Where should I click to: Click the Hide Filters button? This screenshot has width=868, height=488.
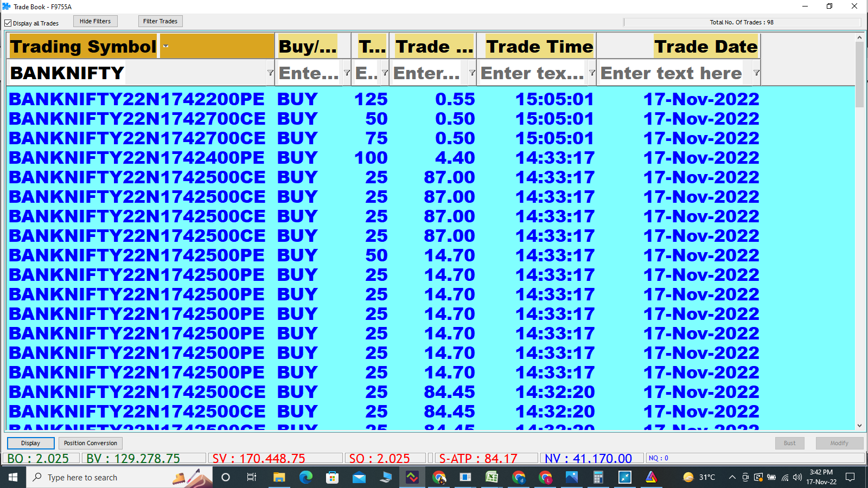(95, 21)
